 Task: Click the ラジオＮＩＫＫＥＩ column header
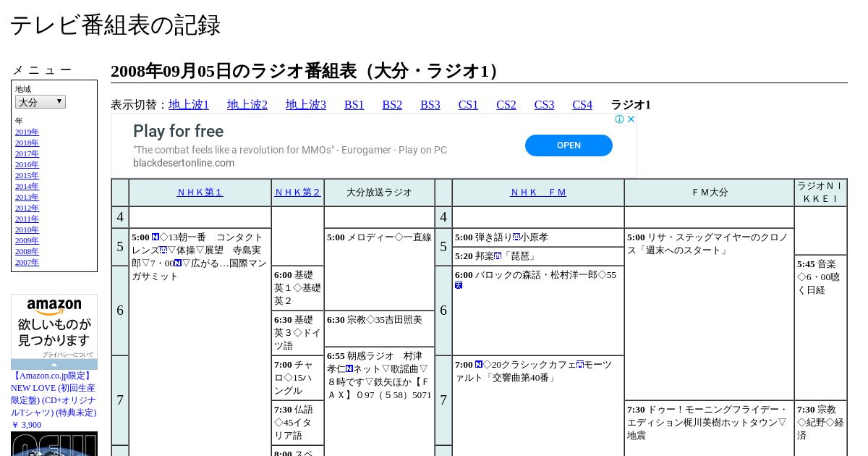[x=820, y=193]
